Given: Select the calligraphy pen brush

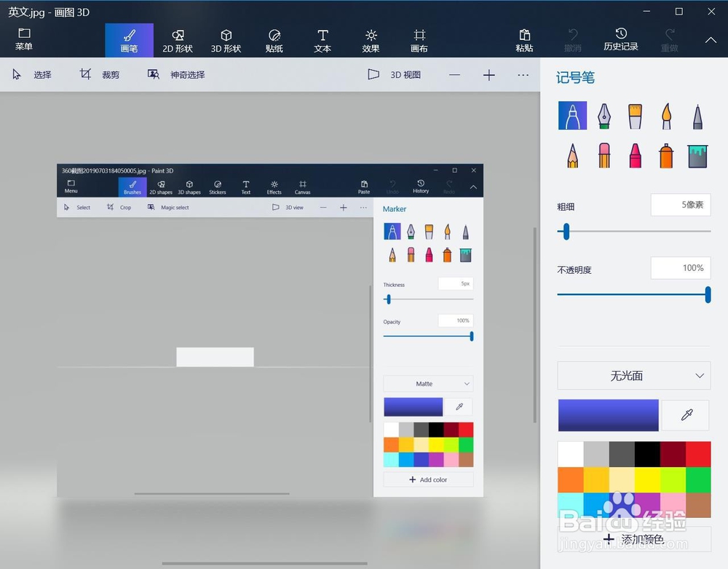Looking at the screenshot, I should pos(604,115).
